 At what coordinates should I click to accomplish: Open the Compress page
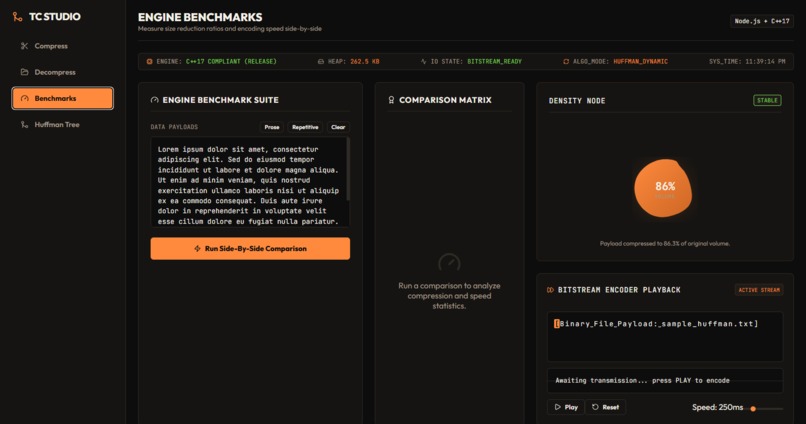point(62,46)
